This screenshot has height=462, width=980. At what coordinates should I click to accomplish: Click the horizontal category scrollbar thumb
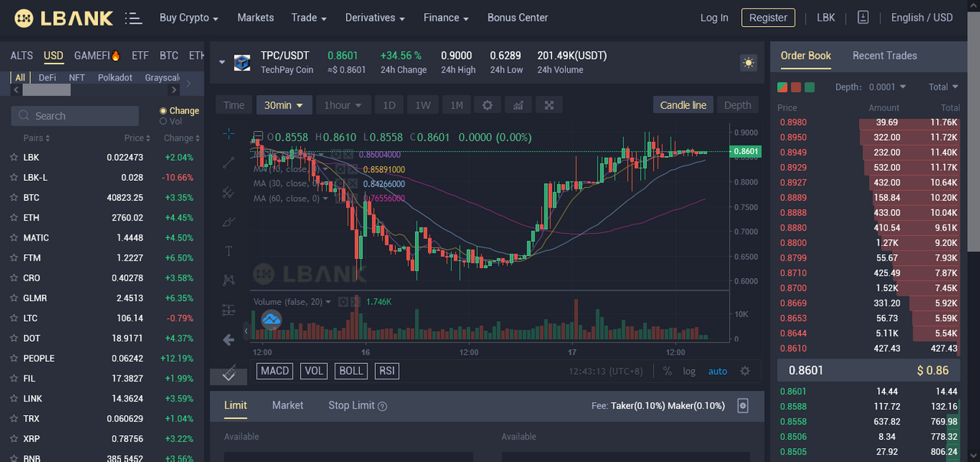[x=46, y=90]
